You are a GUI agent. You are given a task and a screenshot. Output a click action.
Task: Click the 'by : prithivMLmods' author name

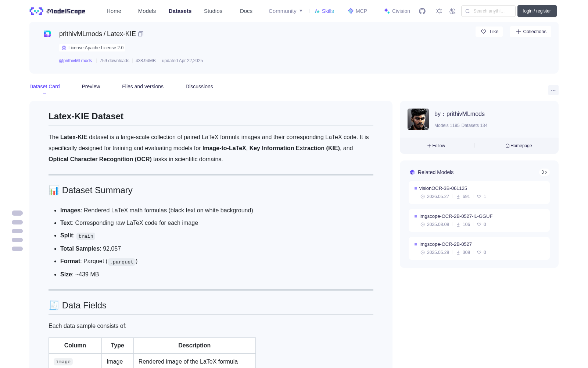[459, 114]
